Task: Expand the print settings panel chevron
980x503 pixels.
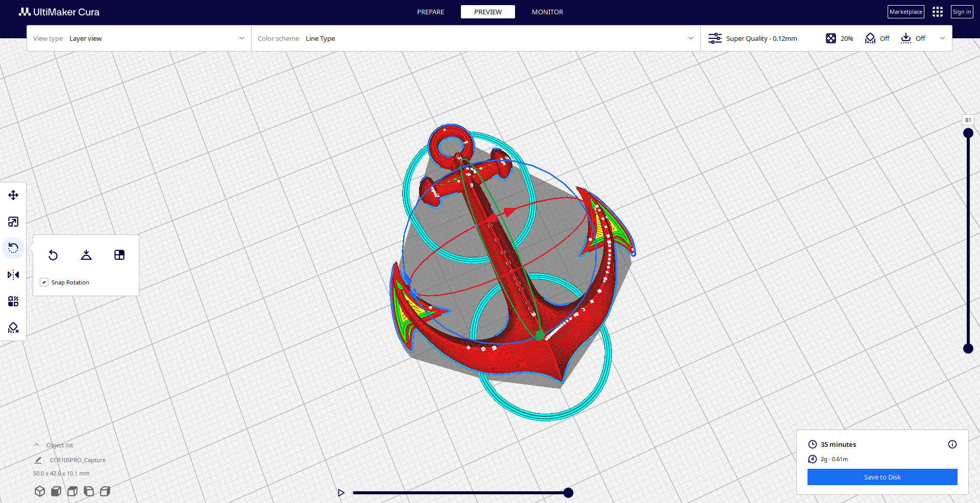Action: 942,38
